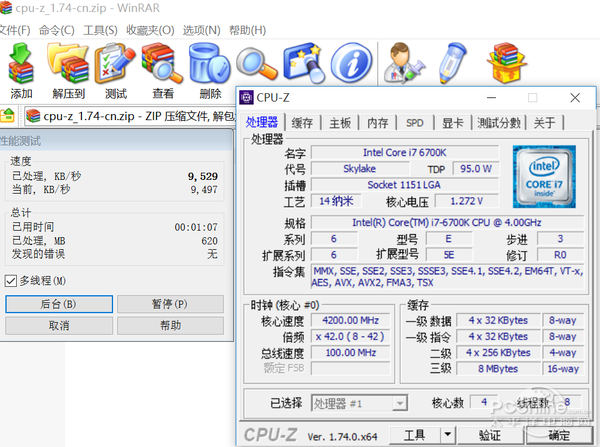Viewport: 600px width, 447px height.
Task: Switch to the About (关于) tab
Action: (545, 123)
